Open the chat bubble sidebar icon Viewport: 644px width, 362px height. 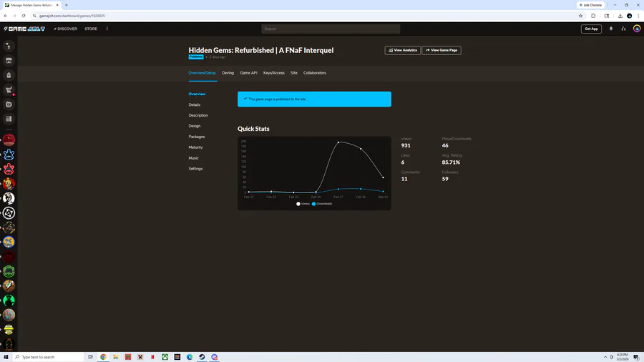[9, 104]
